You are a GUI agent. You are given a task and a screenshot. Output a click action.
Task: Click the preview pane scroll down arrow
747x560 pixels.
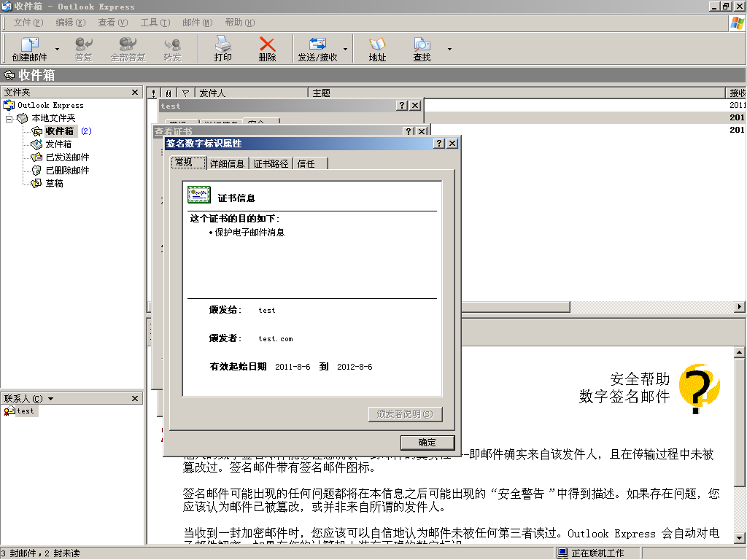740,538
